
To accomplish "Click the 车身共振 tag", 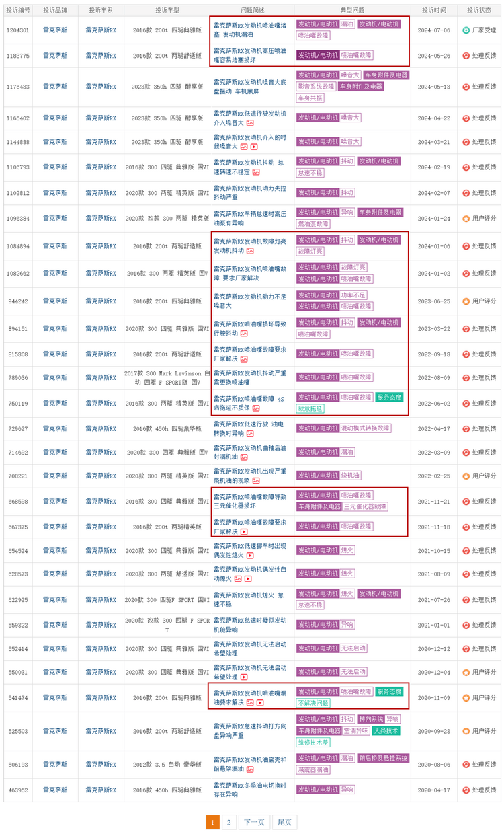I will (310, 98).
